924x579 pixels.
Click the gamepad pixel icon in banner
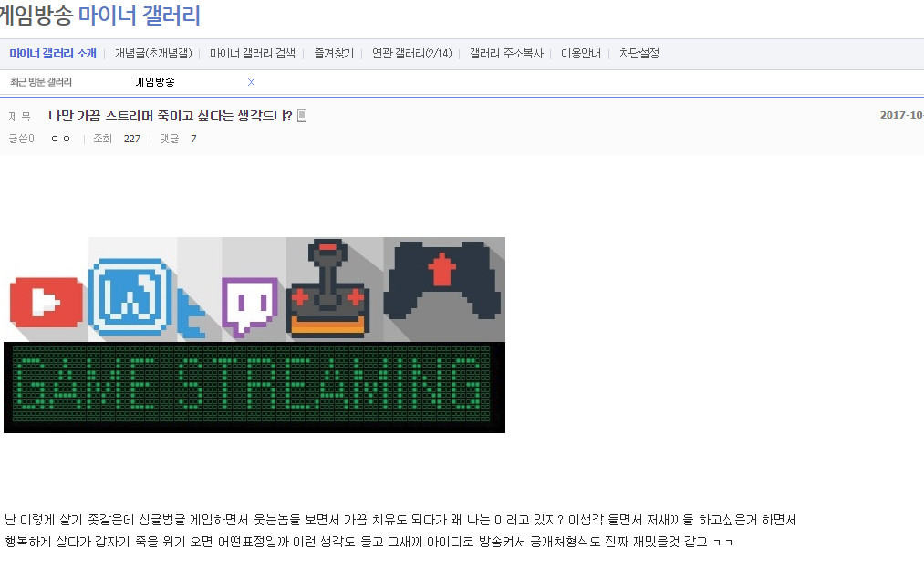click(x=442, y=279)
